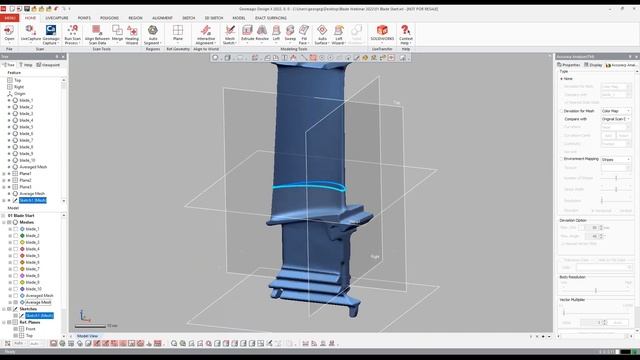The image size is (640, 360).
Task: Click the SOLIDWORKS LiveTransfer icon
Action: coord(382,33)
